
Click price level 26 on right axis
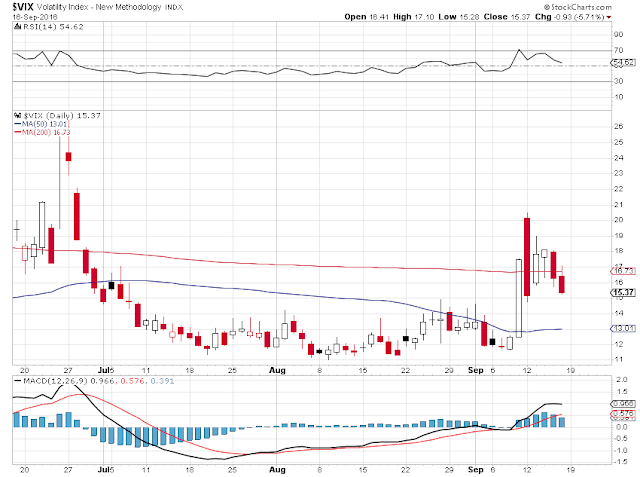(618, 126)
